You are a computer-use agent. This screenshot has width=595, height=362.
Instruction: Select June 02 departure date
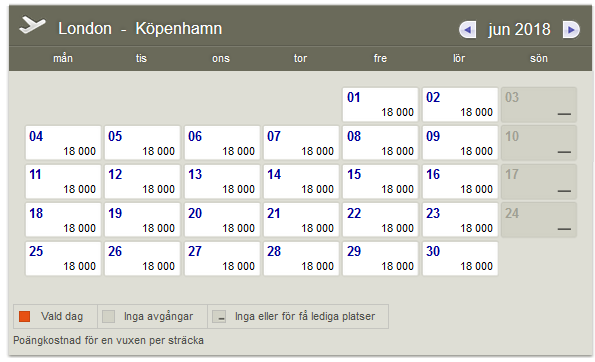tap(460, 105)
